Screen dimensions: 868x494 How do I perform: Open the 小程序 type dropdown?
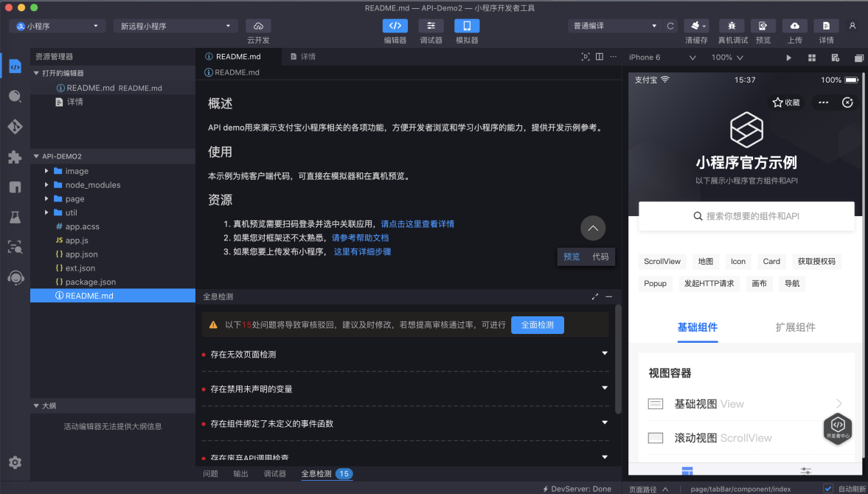click(57, 26)
